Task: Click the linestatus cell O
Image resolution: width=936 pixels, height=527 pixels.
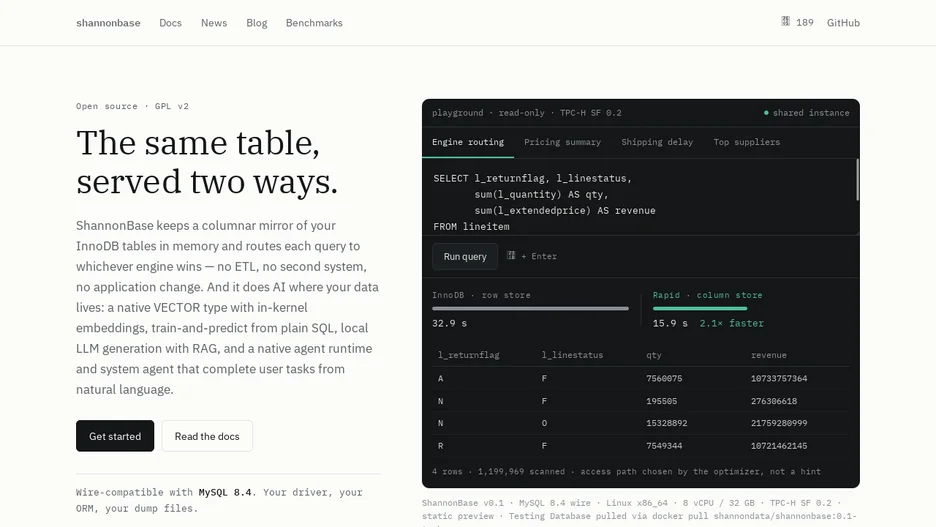Action: click(544, 423)
